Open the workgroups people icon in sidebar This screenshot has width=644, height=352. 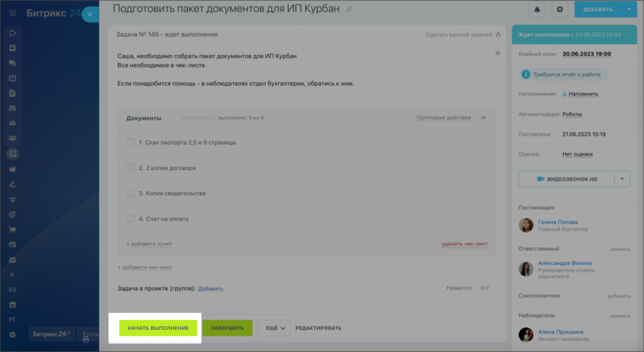pos(13,138)
